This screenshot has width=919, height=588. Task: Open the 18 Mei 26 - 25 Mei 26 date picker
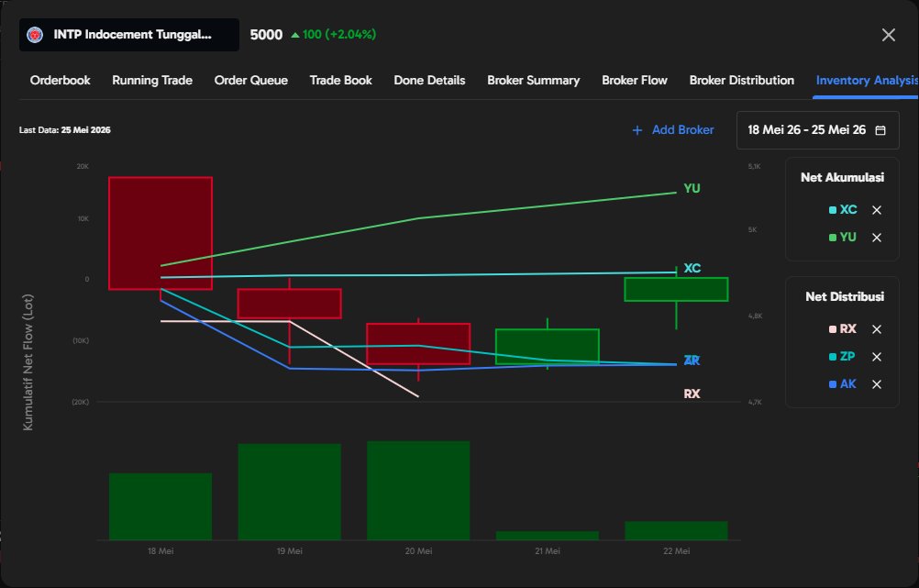(817, 130)
